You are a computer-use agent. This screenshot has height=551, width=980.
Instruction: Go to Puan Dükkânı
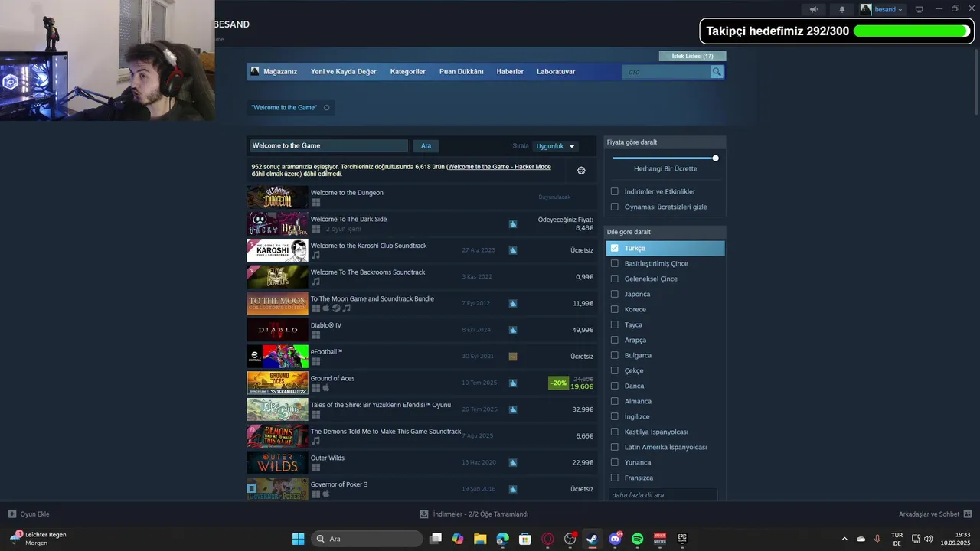pos(462,72)
